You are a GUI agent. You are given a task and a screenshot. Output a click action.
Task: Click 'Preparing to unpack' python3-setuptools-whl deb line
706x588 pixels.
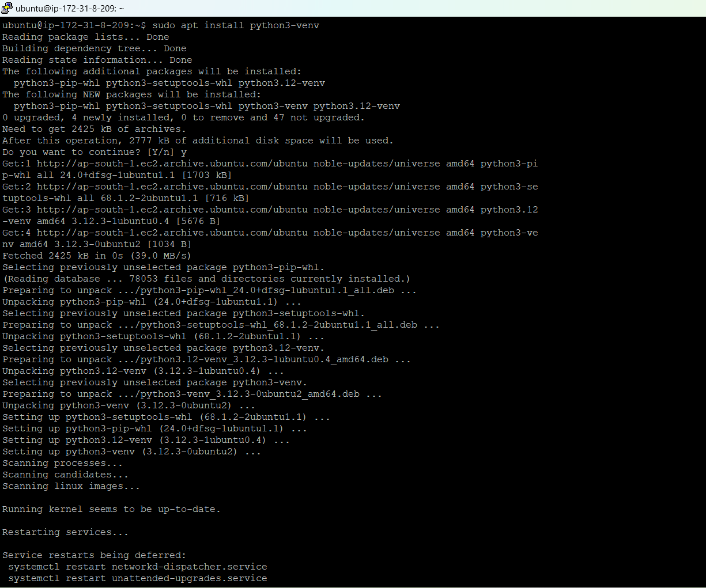tap(221, 325)
